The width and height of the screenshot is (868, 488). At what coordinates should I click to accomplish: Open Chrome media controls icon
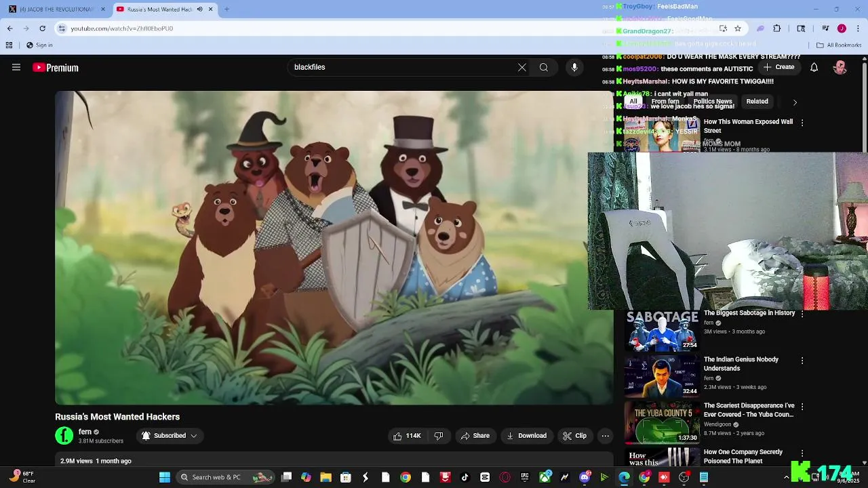[x=825, y=28]
